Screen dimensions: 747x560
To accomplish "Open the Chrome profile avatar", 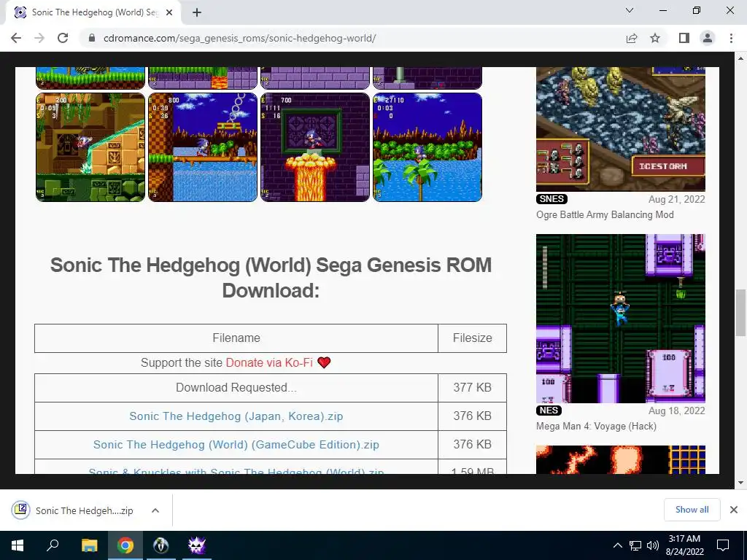I will pyautogui.click(x=708, y=38).
